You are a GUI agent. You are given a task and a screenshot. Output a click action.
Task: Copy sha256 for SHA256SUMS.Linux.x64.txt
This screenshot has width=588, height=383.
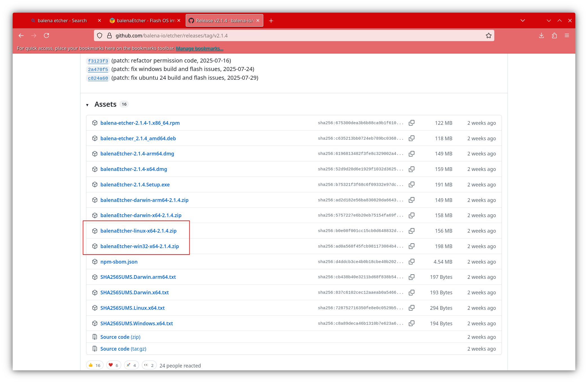click(x=412, y=308)
